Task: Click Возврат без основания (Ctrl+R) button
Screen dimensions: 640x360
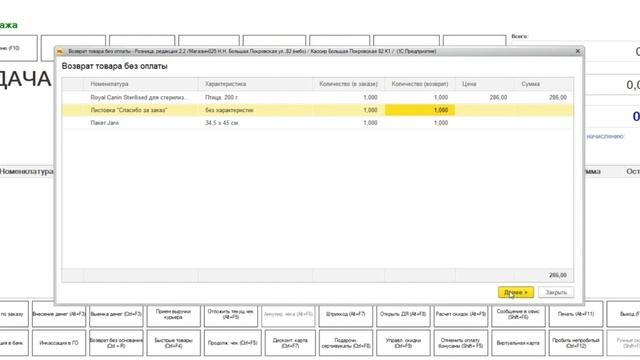Action: point(116,343)
